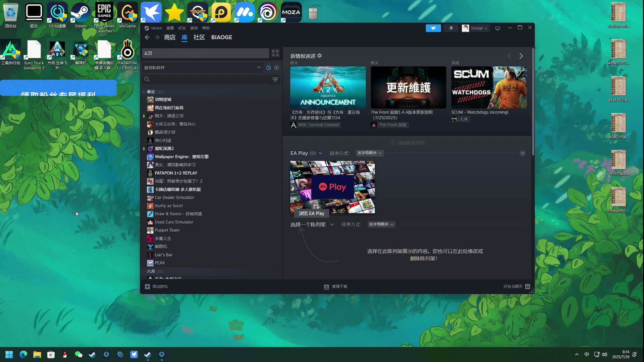Open the 查看 menu

tap(170, 28)
